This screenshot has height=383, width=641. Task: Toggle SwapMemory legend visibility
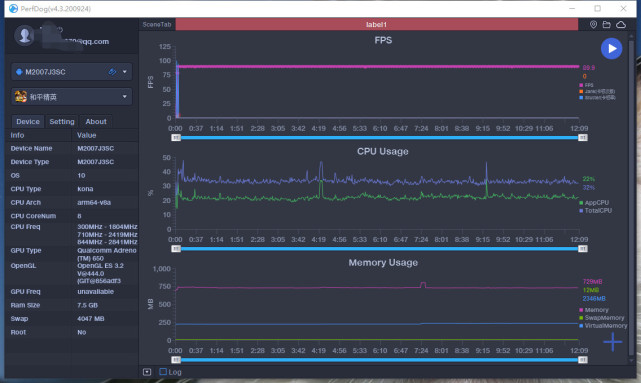601,318
